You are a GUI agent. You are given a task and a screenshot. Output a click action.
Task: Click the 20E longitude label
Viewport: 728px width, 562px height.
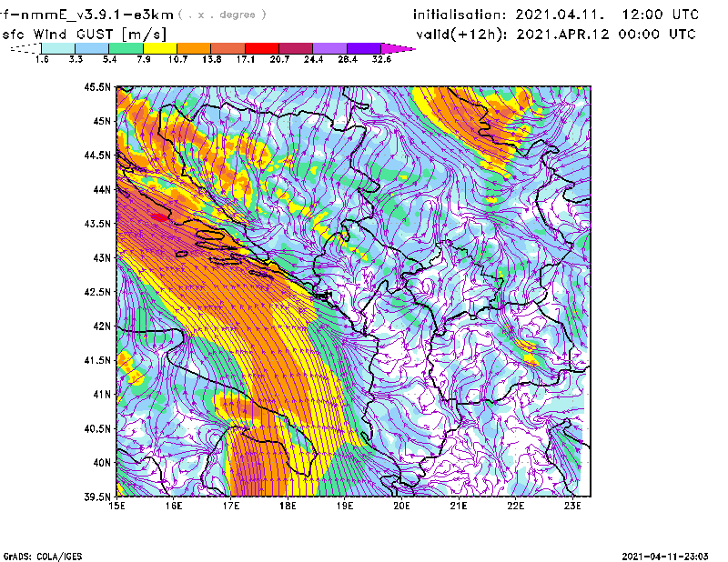click(x=401, y=506)
